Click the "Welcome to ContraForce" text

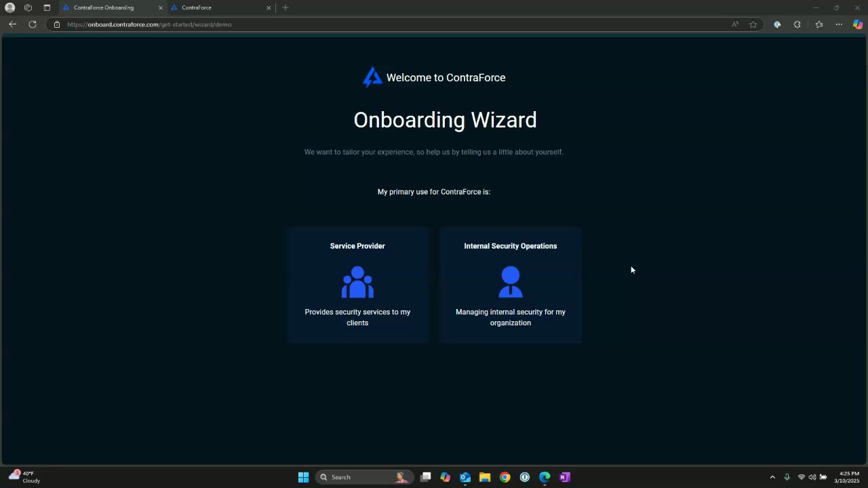[446, 77]
